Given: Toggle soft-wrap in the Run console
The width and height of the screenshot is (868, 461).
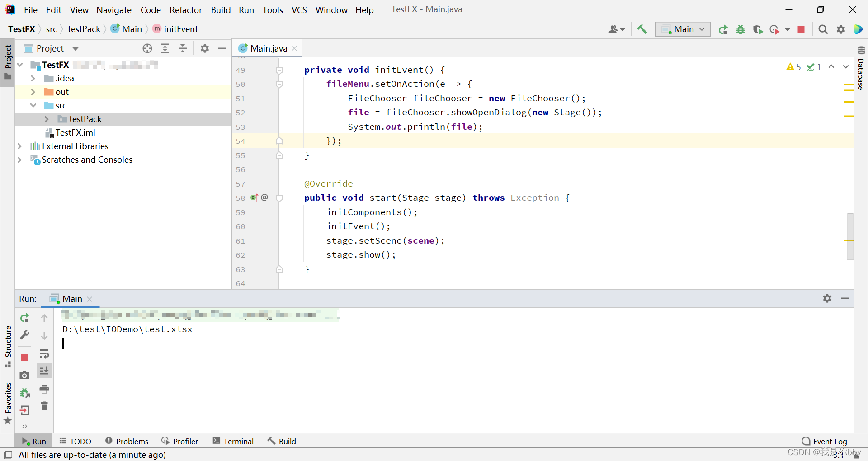Looking at the screenshot, I should (x=44, y=354).
